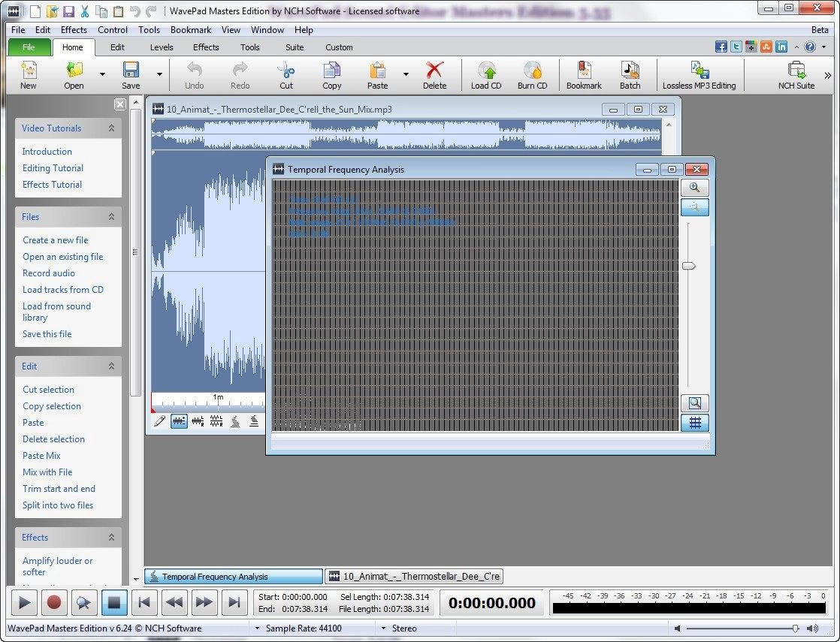Click the red Record button
This screenshot has height=642, width=840.
[54, 602]
